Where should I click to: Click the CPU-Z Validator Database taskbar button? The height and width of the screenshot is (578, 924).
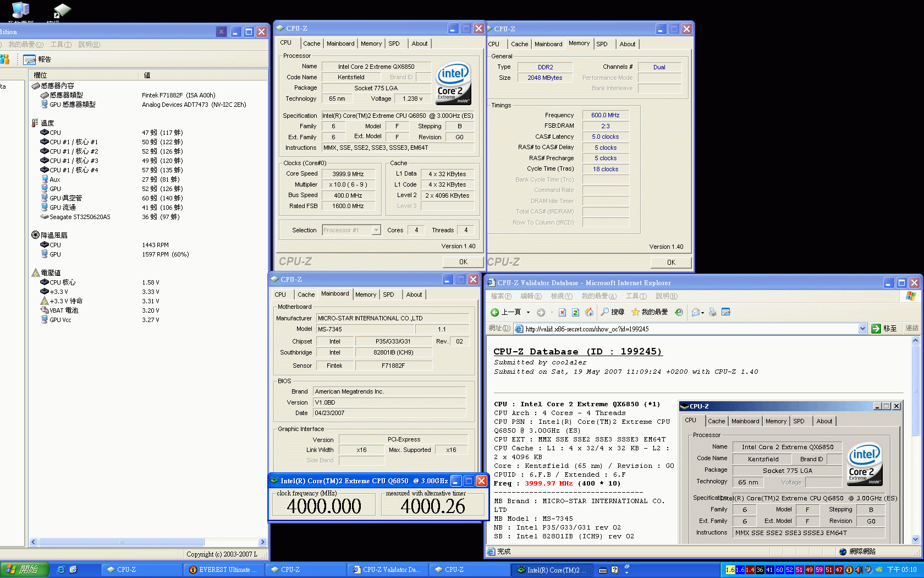pos(387,570)
